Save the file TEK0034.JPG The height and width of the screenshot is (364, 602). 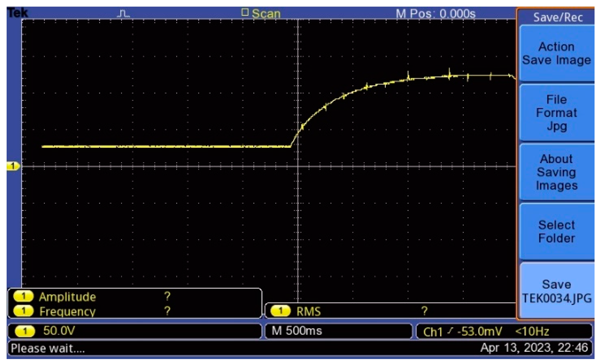pyautogui.click(x=556, y=291)
